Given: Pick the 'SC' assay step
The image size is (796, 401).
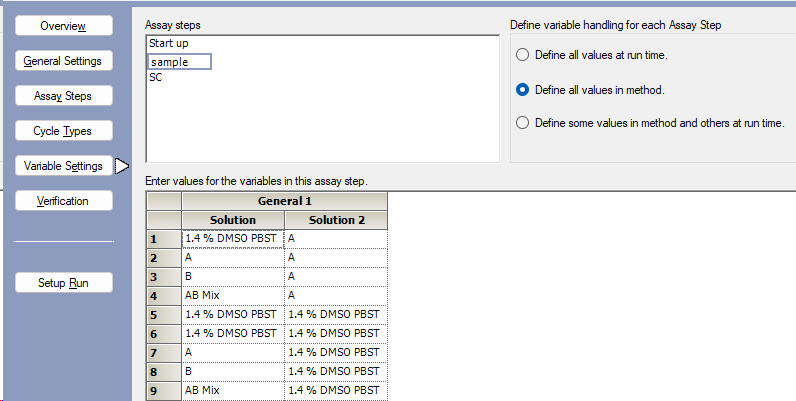Looking at the screenshot, I should click(156, 78).
